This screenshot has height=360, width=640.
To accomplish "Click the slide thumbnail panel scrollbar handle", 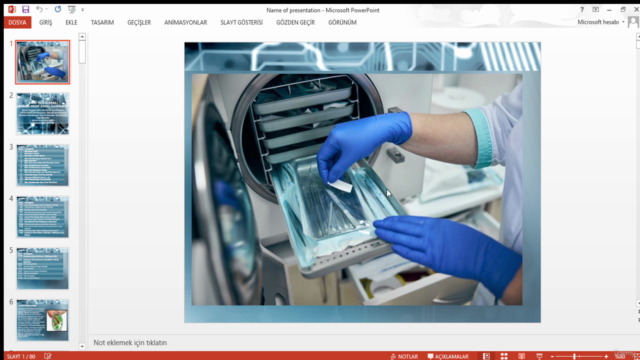I will (x=82, y=52).
